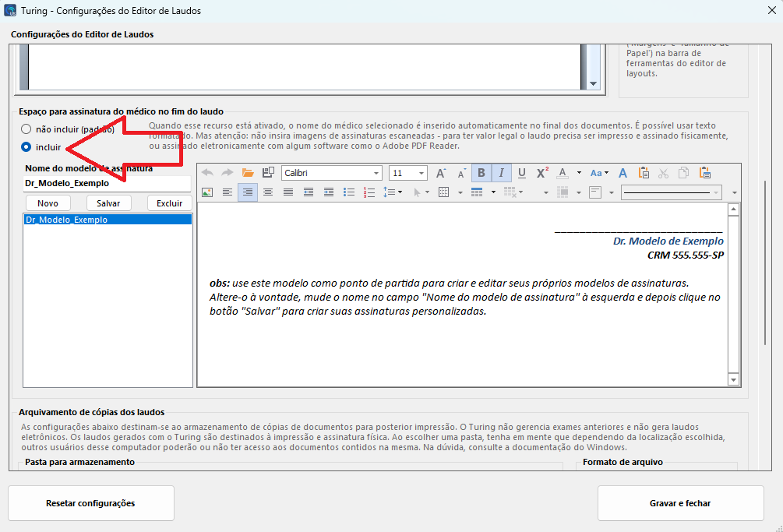Open the Aa change case dropdown
The height and width of the screenshot is (532, 783).
(x=600, y=173)
